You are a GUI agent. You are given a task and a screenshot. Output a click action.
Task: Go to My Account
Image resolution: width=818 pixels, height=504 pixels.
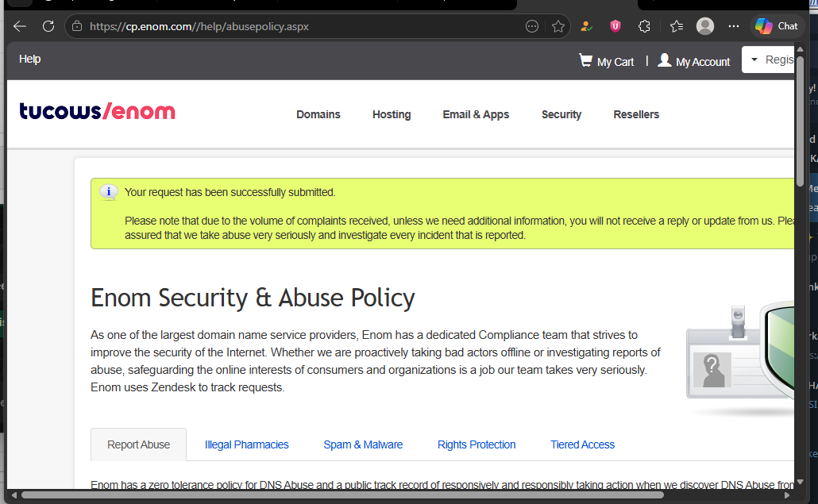(702, 62)
